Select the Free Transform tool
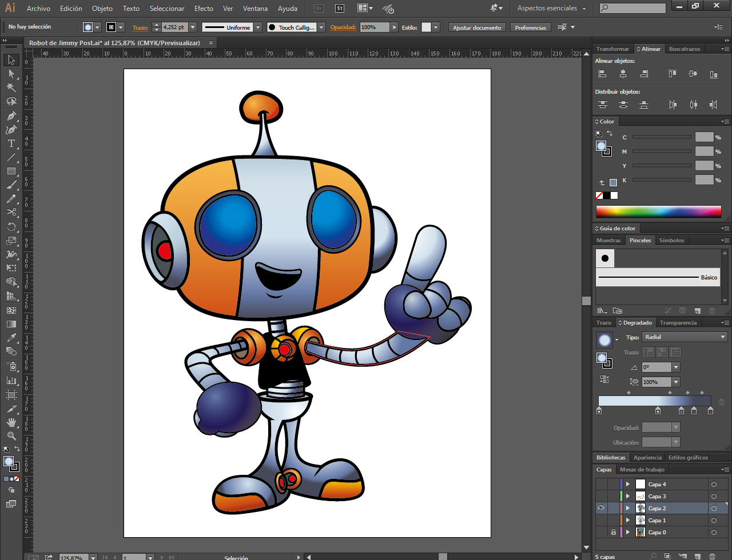This screenshot has width=732, height=560. (x=11, y=268)
